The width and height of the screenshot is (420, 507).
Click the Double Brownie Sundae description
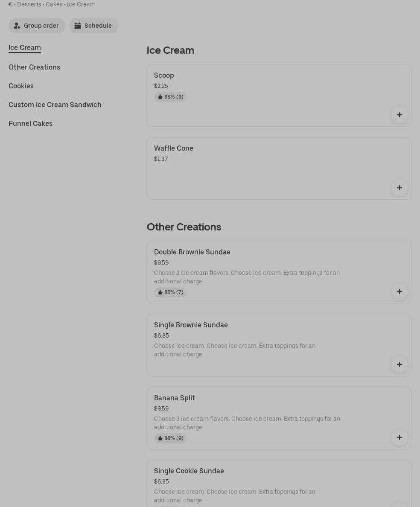[247, 277]
